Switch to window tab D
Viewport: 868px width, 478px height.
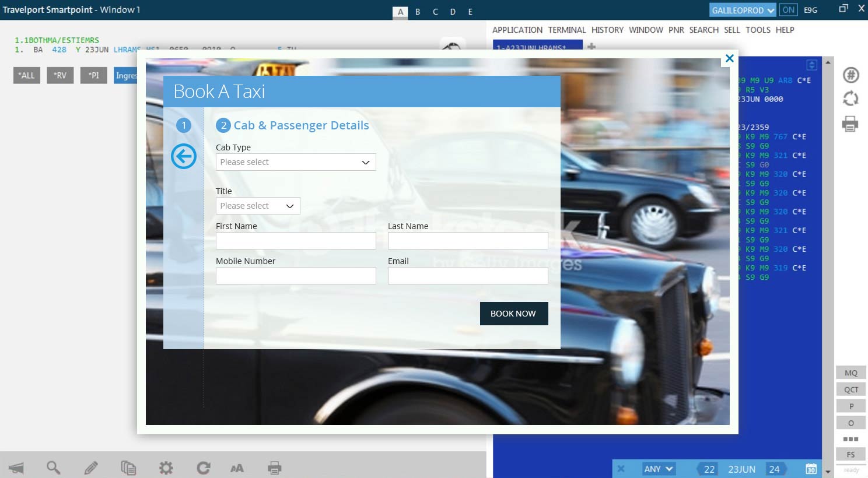coord(453,12)
